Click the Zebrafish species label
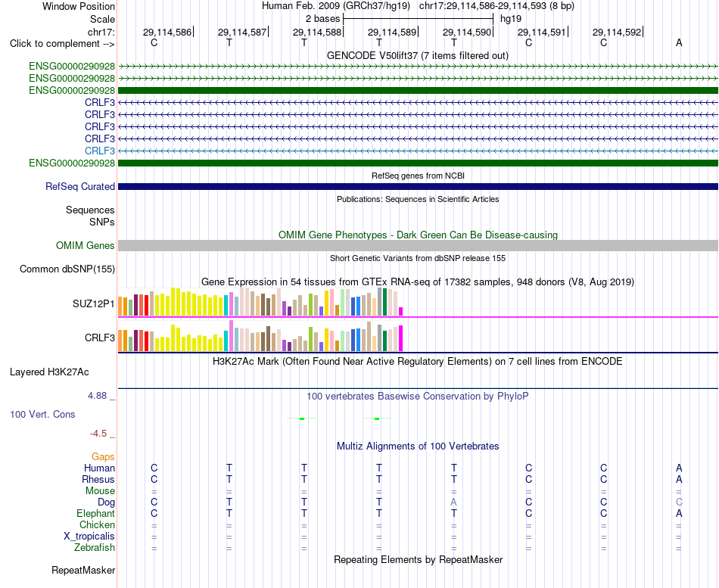This screenshot has height=588, width=719. [x=95, y=547]
